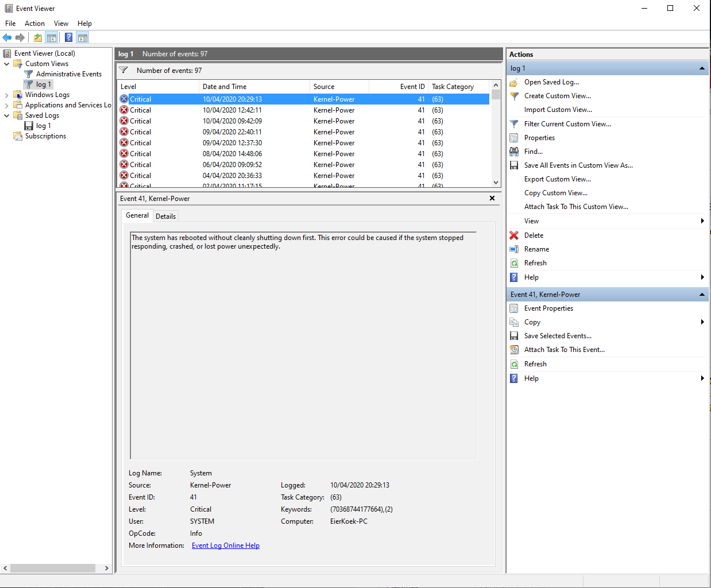The image size is (711, 588).
Task: Collapse the Custom Views tree node
Action: coord(7,64)
